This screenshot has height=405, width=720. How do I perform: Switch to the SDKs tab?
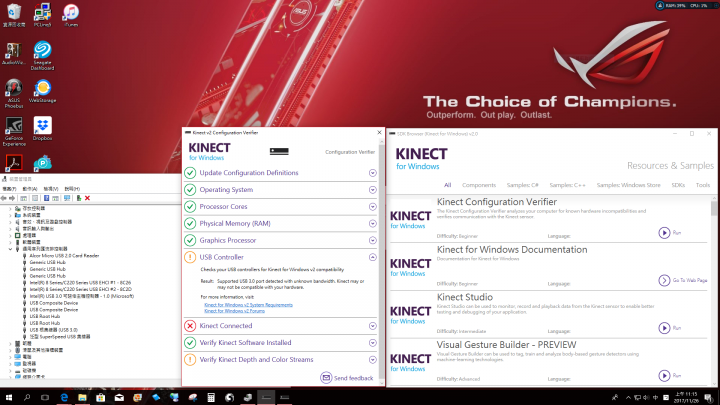[x=678, y=185]
